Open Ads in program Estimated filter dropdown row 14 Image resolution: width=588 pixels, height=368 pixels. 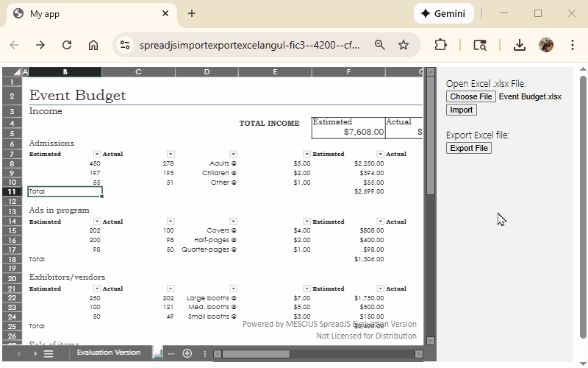pyautogui.click(x=97, y=222)
